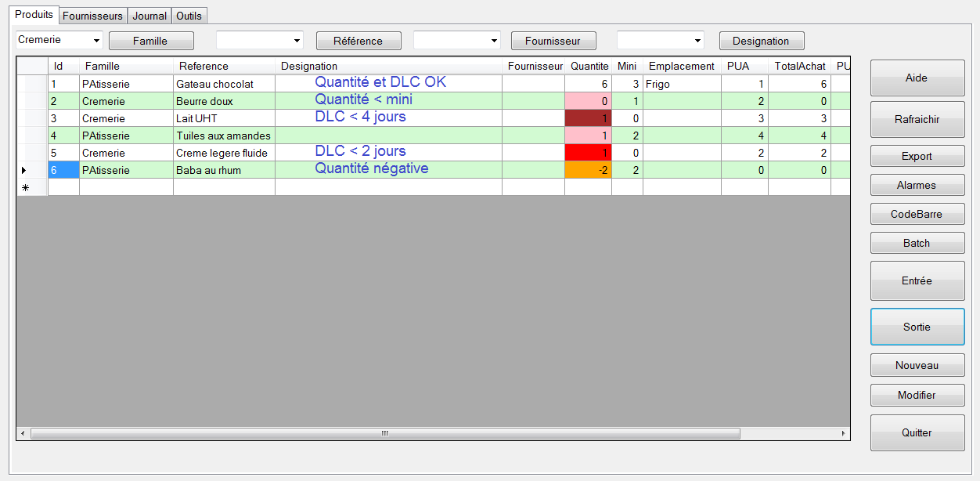Quit the app with the Quitter button
Image resolution: width=980 pixels, height=481 pixels.
coord(917,432)
